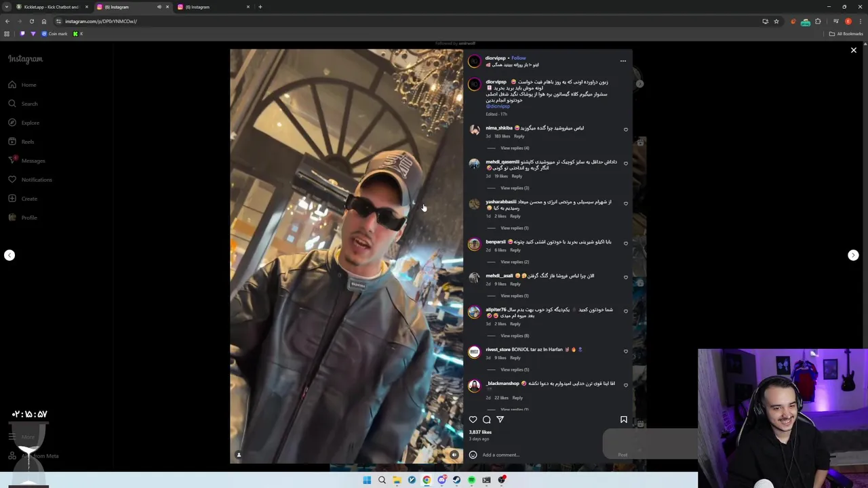Go to Reels in the sidebar
The width and height of the screenshot is (868, 488).
point(22,142)
